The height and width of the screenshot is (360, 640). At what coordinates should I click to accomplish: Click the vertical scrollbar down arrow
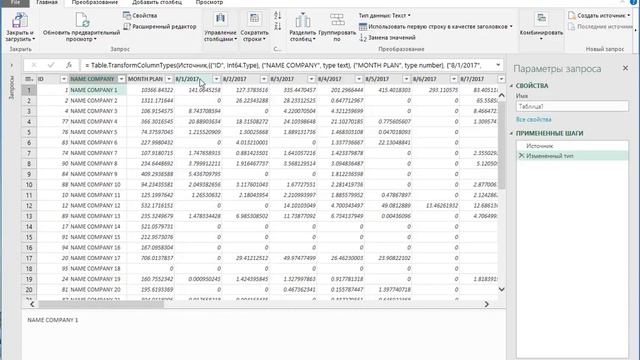click(x=501, y=289)
